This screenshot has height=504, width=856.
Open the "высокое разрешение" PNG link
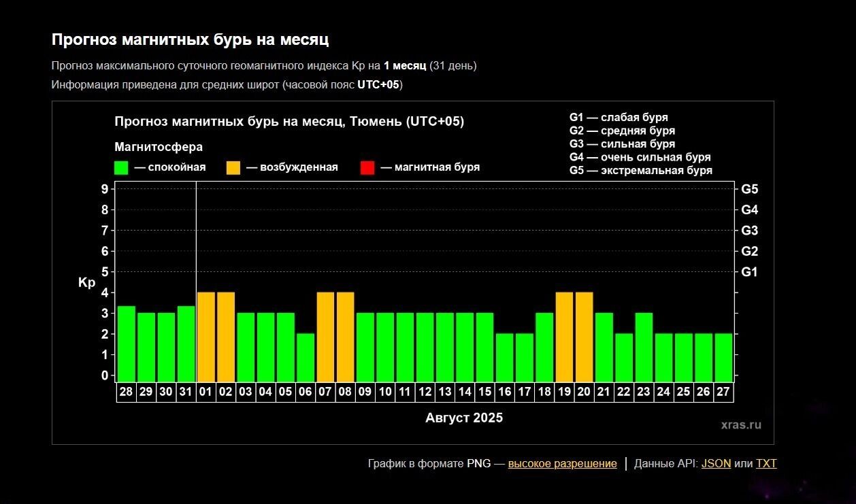pos(562,464)
